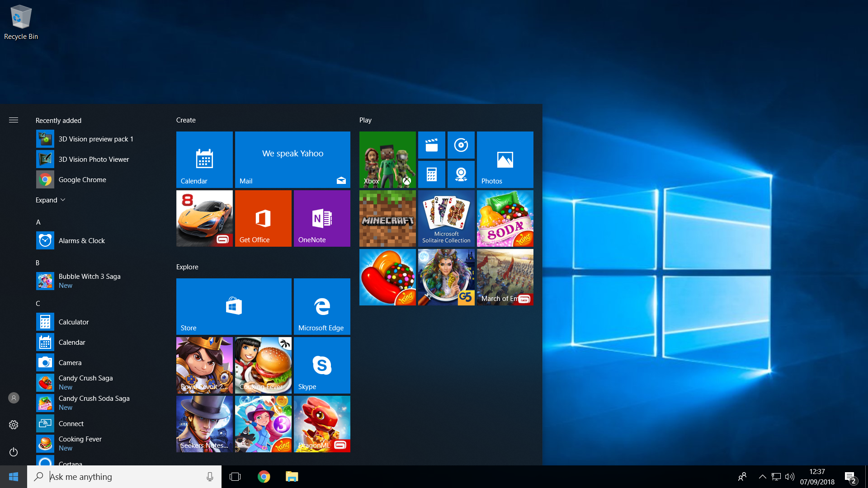The image size is (868, 488).
Task: Expand the Start navigation hamburger menu
Action: [14, 120]
